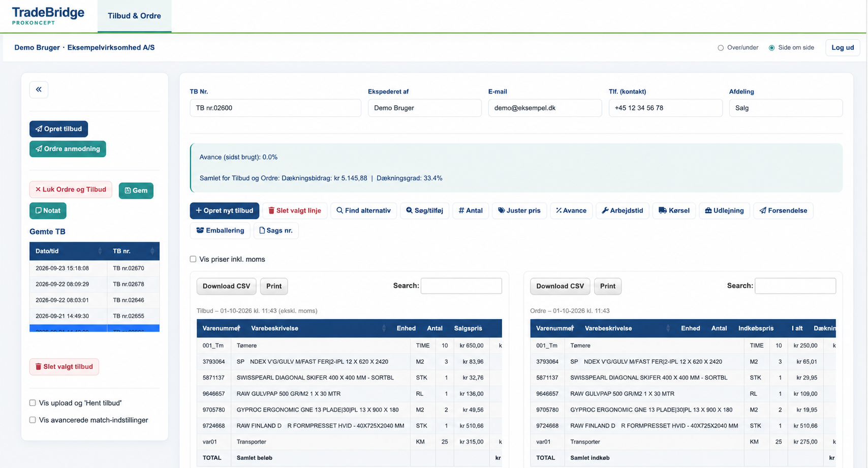868x468 pixels.
Task: Add Kørsel driving entry
Action: (x=674, y=210)
